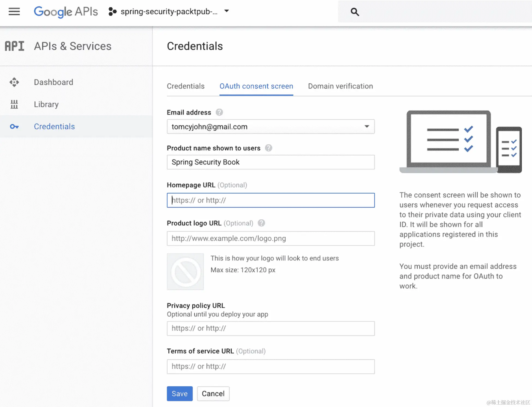The image size is (532, 407).
Task: Switch to the Credentials tab
Action: pos(186,86)
